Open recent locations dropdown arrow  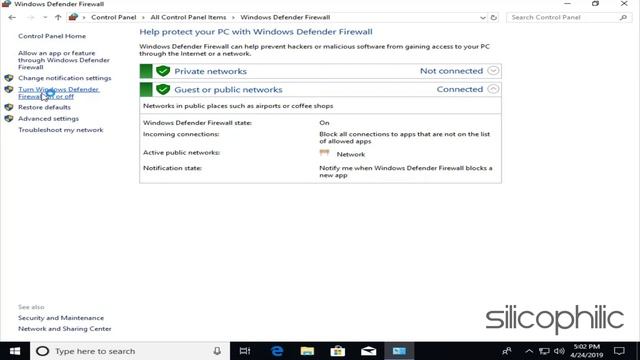[x=45, y=18]
